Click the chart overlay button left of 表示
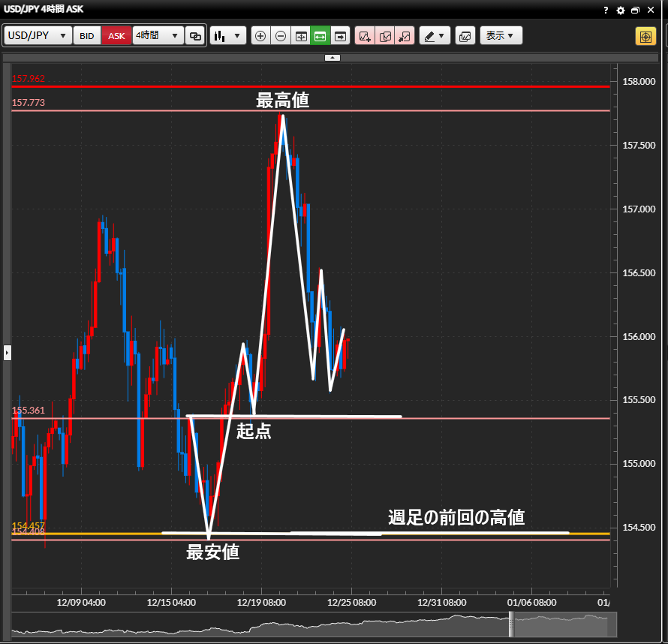 click(465, 36)
